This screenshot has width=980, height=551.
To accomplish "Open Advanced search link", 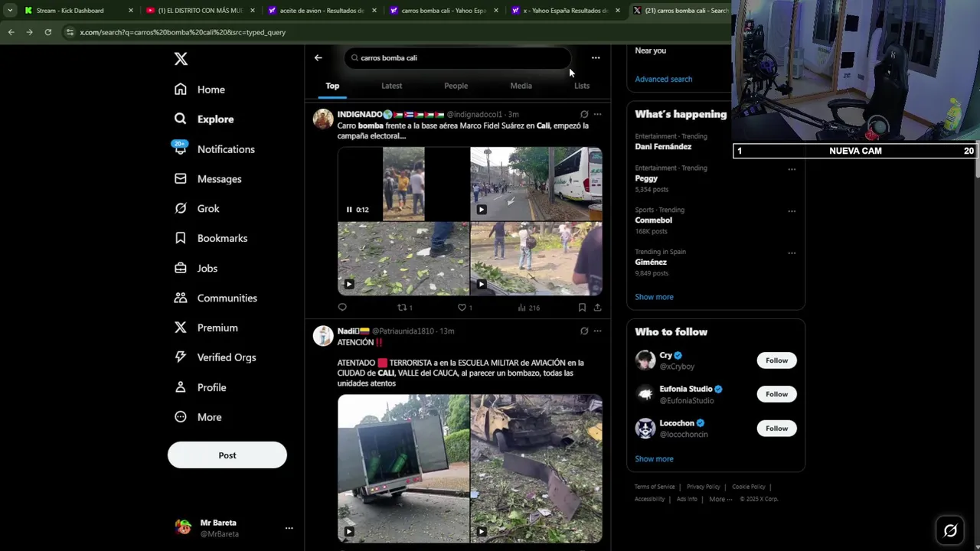I will tap(663, 79).
